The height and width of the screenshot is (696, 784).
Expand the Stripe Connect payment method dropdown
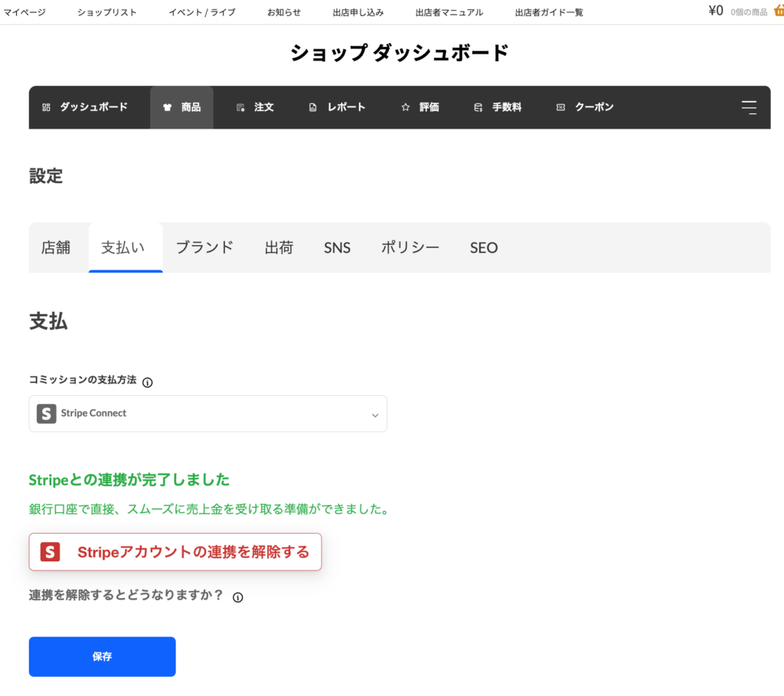click(208, 413)
